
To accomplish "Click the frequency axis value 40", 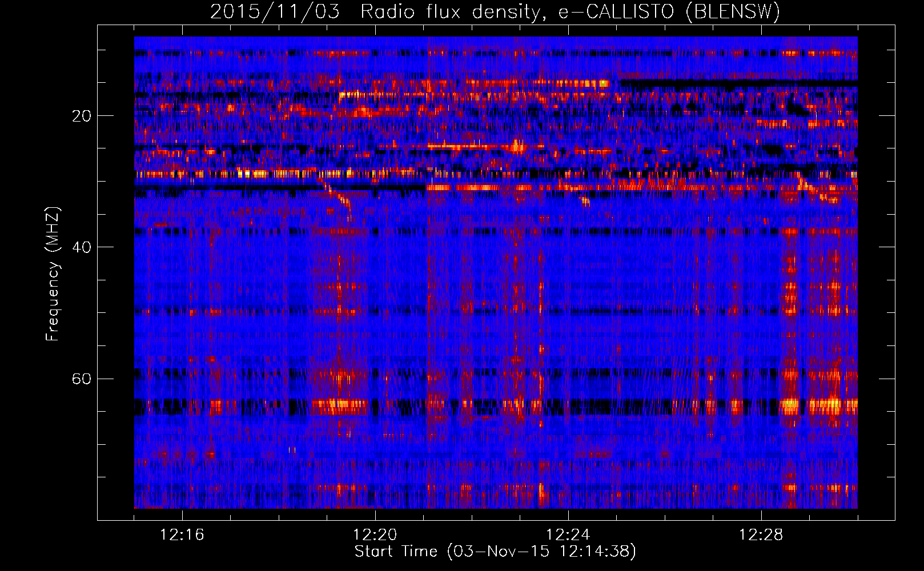I will [82, 247].
